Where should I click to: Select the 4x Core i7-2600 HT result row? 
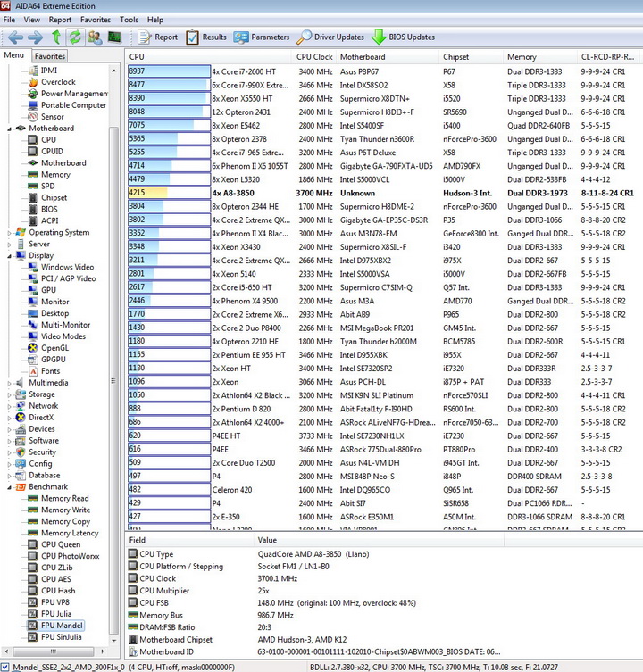coord(383,71)
